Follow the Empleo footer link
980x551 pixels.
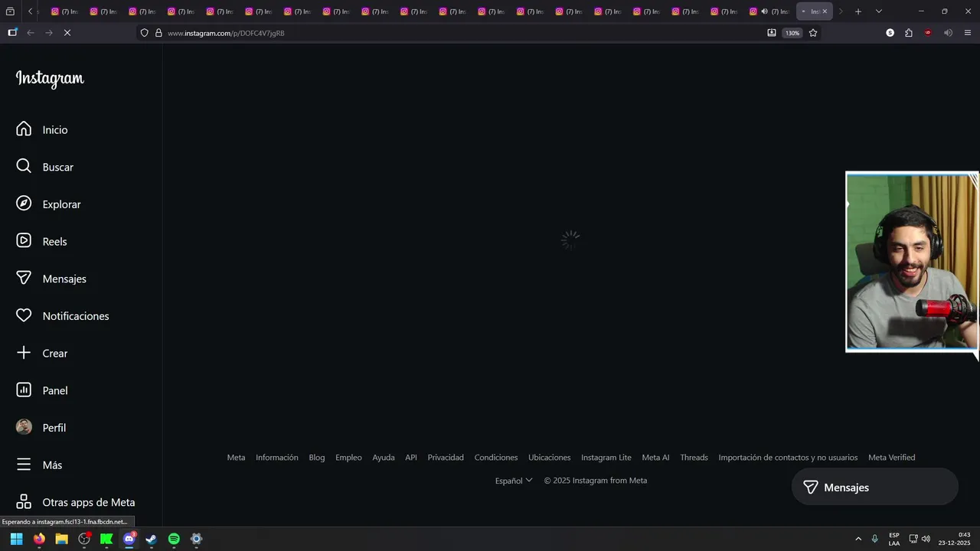348,458
